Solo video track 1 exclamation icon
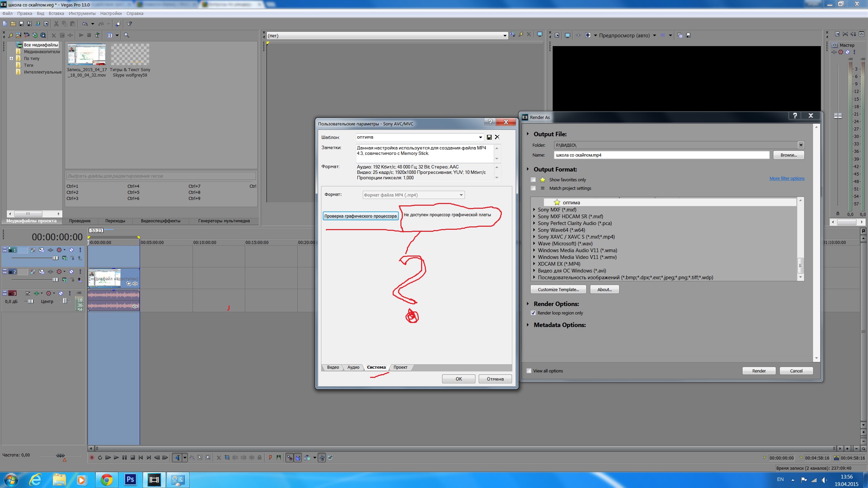This screenshot has width=868, height=488. pyautogui.click(x=80, y=250)
